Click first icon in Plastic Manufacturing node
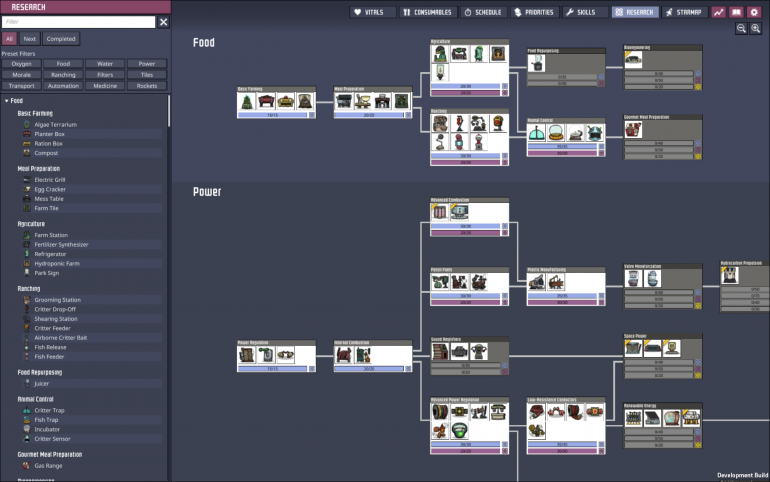Screen dimensions: 770x482 click(537, 282)
